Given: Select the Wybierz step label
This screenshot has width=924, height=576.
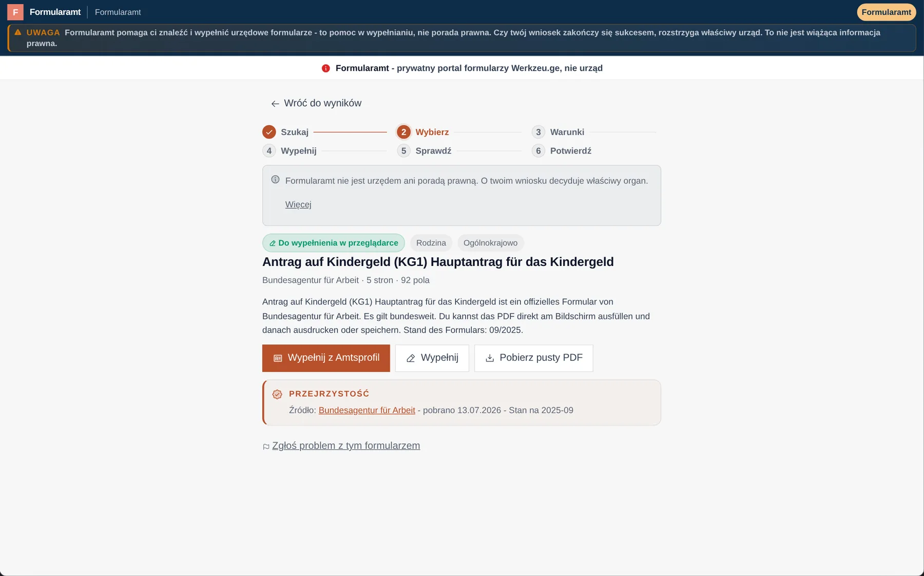Looking at the screenshot, I should [x=432, y=132].
